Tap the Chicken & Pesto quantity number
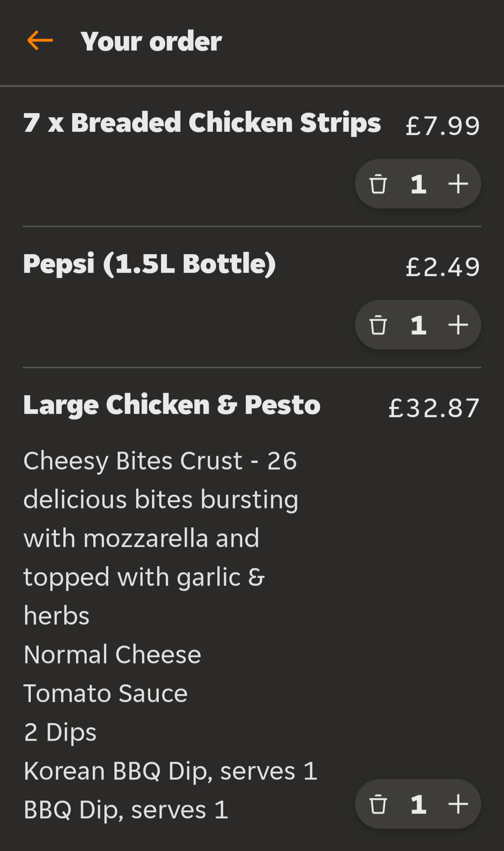Viewport: 504px width, 851px height. (419, 804)
